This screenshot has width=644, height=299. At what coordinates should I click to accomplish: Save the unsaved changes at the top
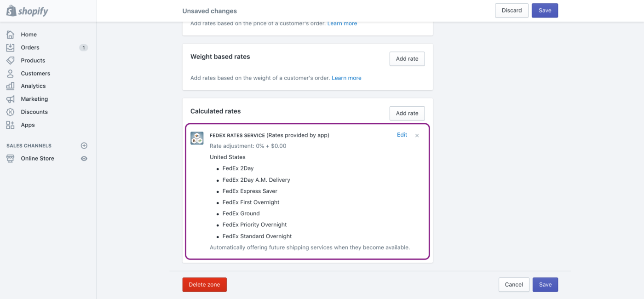[545, 10]
